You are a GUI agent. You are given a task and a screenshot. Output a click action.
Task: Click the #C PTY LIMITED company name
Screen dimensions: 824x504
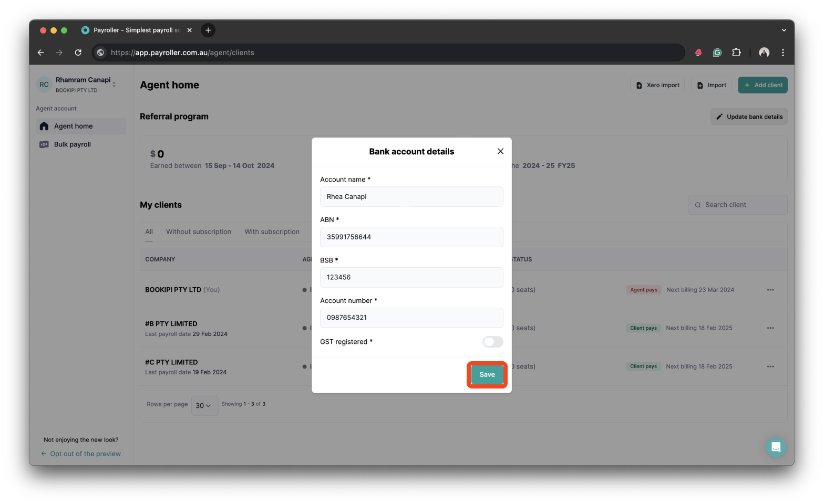point(171,362)
